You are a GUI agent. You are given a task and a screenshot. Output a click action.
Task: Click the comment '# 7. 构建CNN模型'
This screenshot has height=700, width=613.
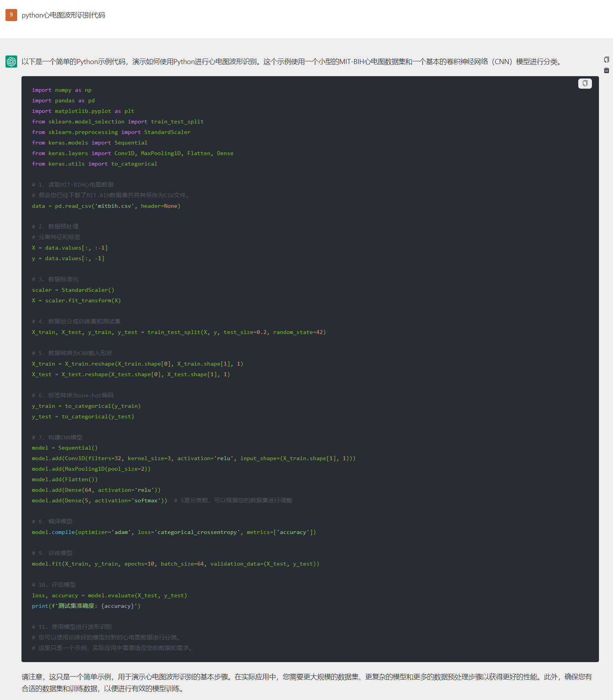click(x=57, y=437)
